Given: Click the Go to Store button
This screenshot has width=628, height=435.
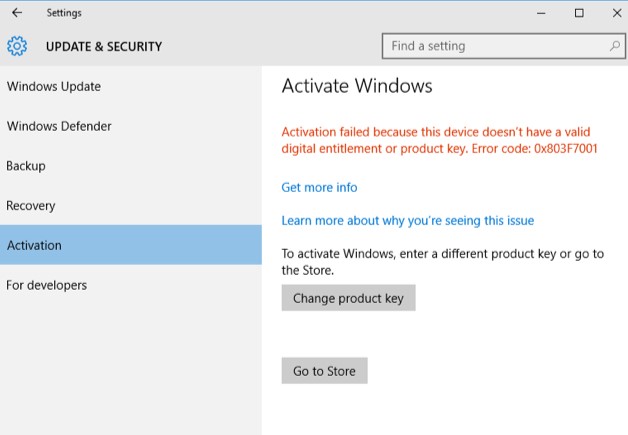Looking at the screenshot, I should pyautogui.click(x=324, y=371).
